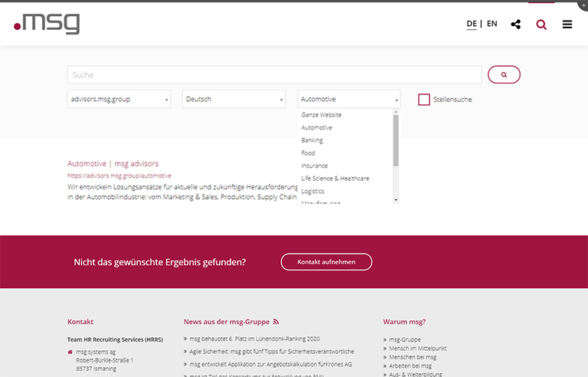This screenshot has height=377, width=588.
Task: Click the dropdown list scroll-down arrow
Action: [396, 200]
